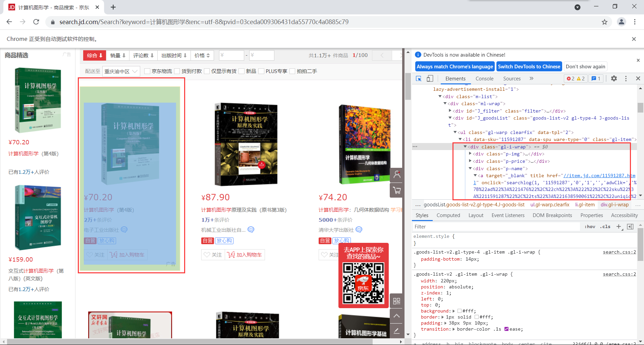Switch to the Sources tab
This screenshot has width=644, height=345.
pyautogui.click(x=512, y=79)
